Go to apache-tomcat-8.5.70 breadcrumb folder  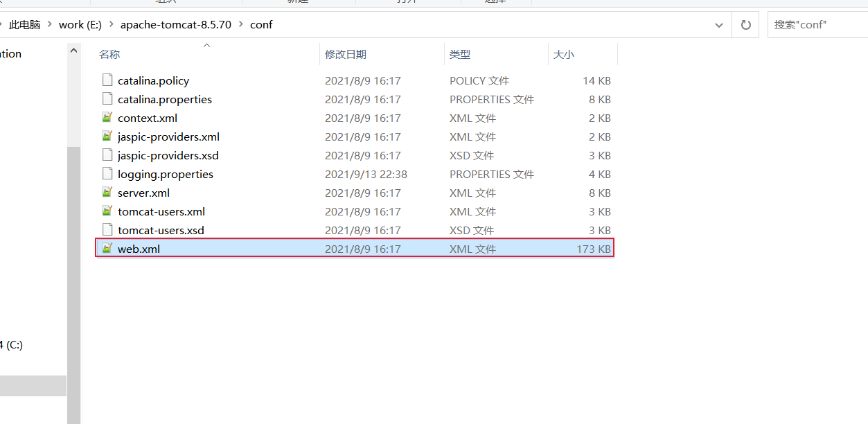click(x=176, y=24)
